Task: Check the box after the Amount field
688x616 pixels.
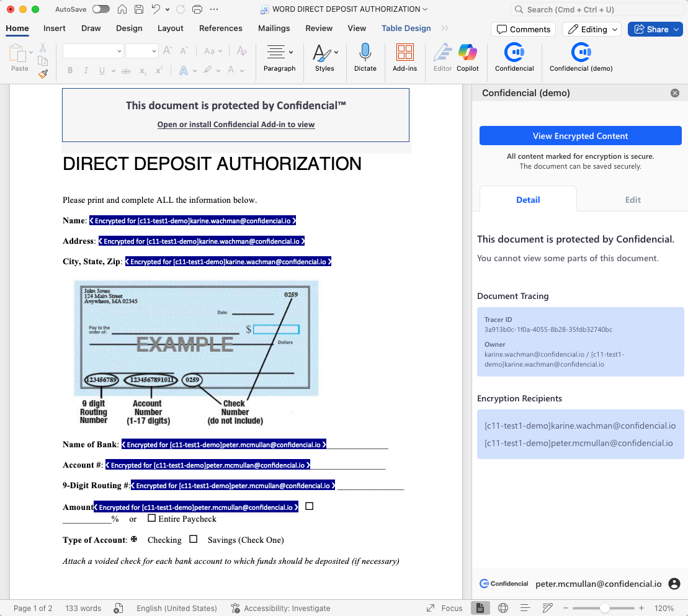Action: click(x=310, y=506)
